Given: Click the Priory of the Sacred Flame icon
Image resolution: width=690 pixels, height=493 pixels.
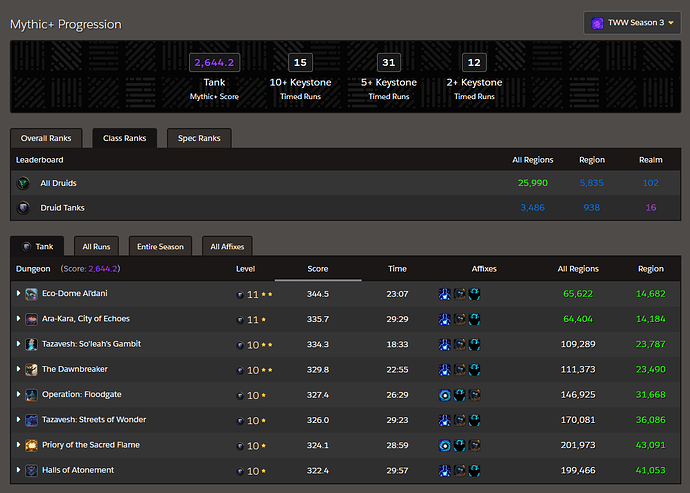Looking at the screenshot, I should point(32,445).
